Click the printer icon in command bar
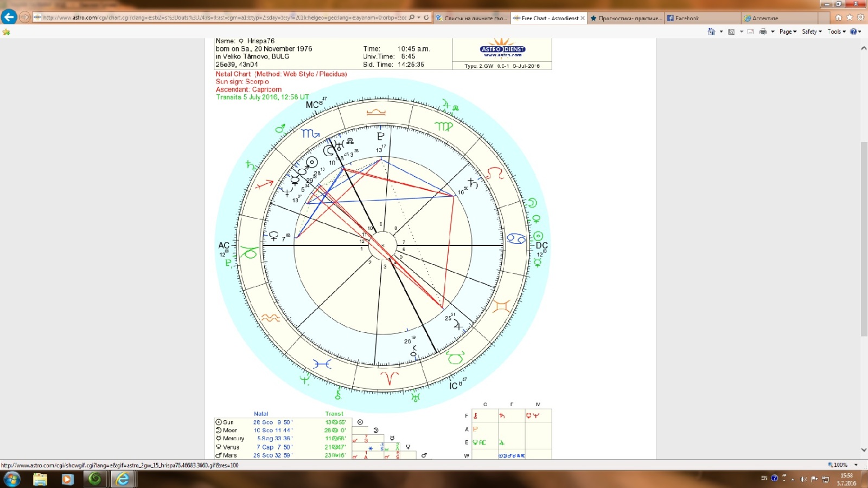 pos(763,32)
